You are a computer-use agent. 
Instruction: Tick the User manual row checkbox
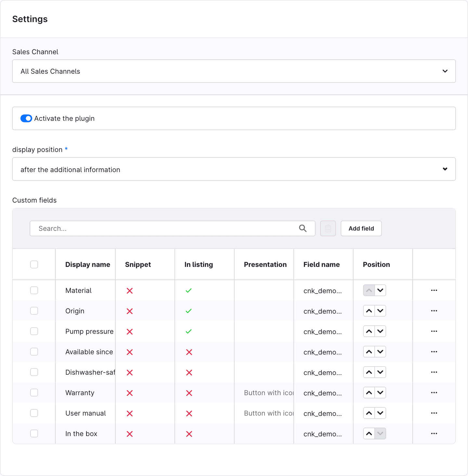[x=34, y=413]
